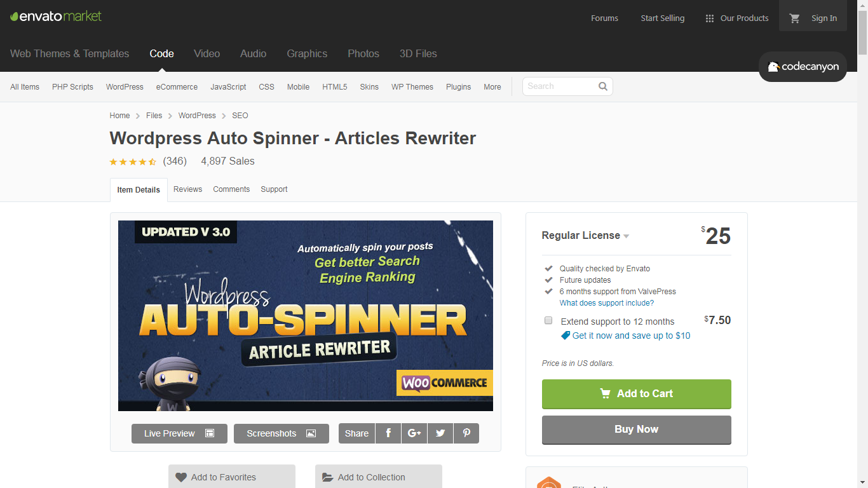Click Add to Cart button

[x=636, y=394]
